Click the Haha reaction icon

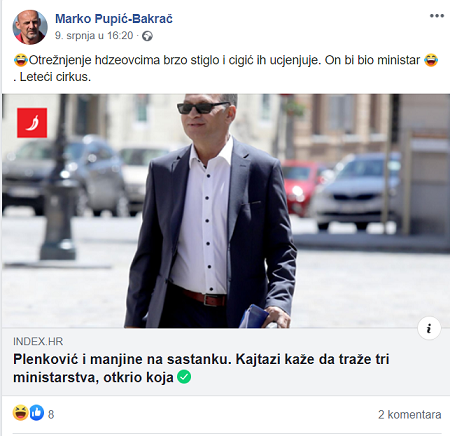pyautogui.click(x=20, y=413)
